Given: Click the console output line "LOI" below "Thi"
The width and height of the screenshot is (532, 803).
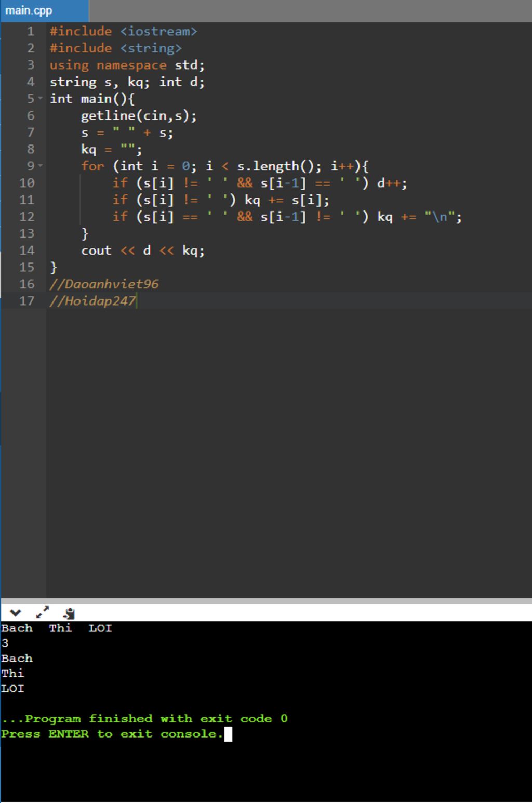Looking at the screenshot, I should click(x=13, y=689).
